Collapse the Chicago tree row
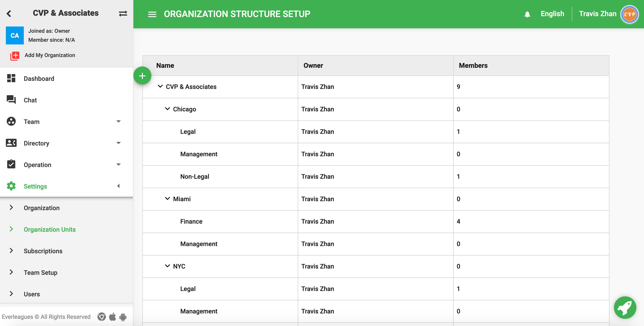The width and height of the screenshot is (644, 326). coord(167,109)
